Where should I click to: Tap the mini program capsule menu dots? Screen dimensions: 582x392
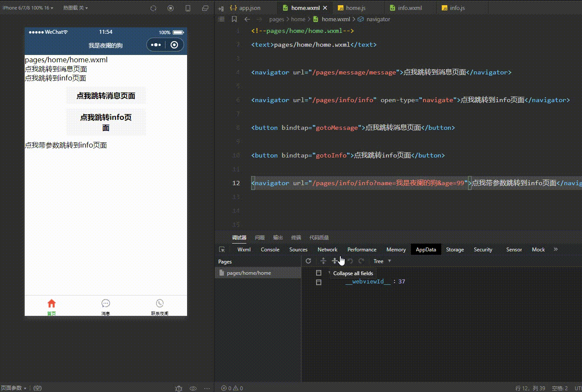pos(156,45)
